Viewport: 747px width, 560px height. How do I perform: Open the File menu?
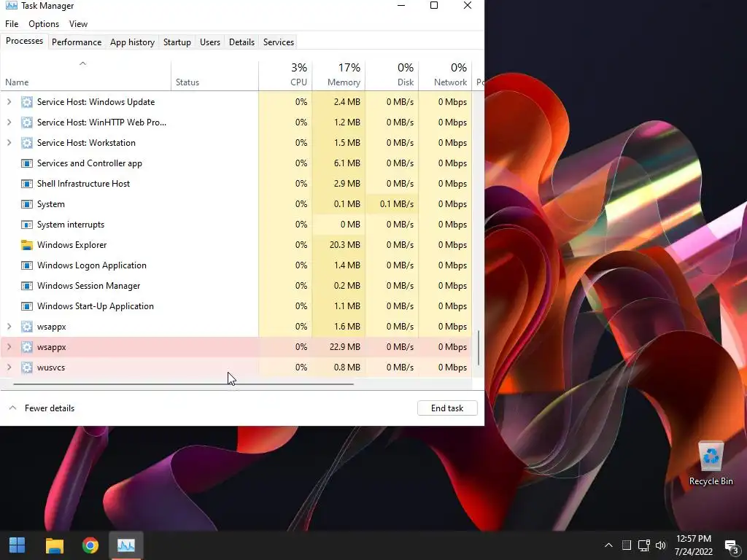pyautogui.click(x=12, y=24)
